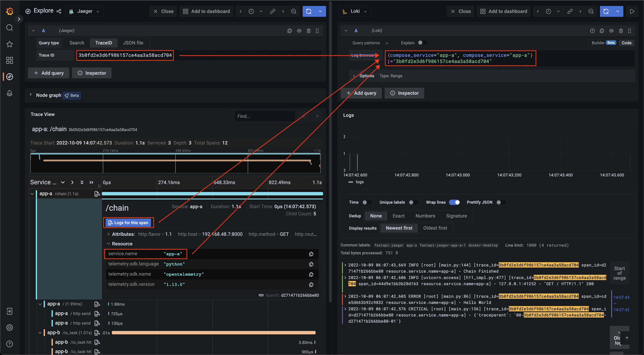Viewport: 644px width, 355px height.
Task: Expand the Loki Options row
Action: (354, 76)
